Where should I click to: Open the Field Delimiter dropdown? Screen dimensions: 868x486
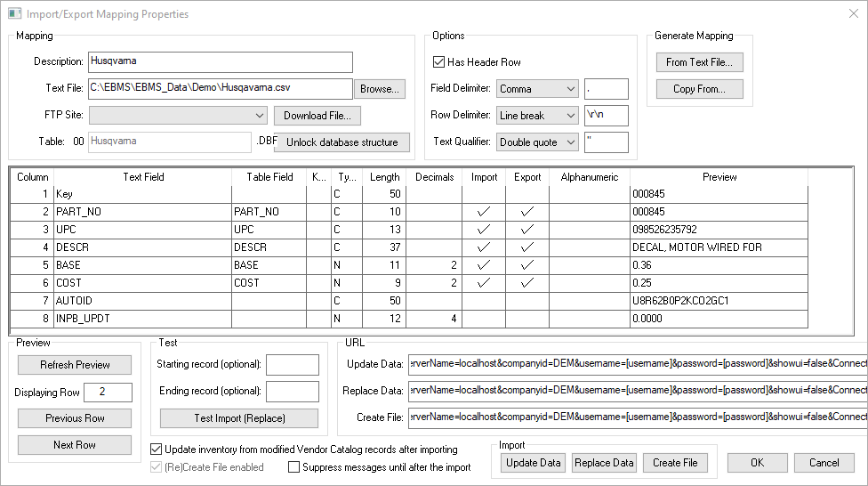pyautogui.click(x=569, y=89)
